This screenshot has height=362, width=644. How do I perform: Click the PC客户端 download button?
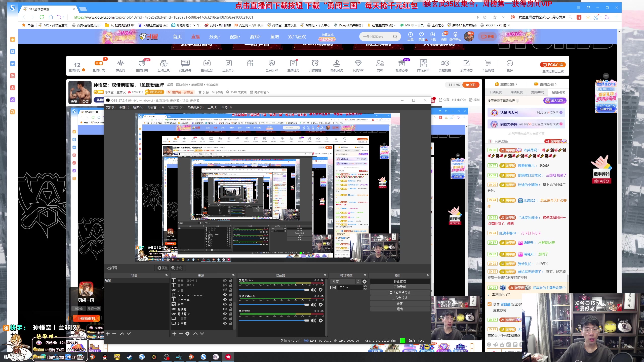pyautogui.click(x=553, y=65)
